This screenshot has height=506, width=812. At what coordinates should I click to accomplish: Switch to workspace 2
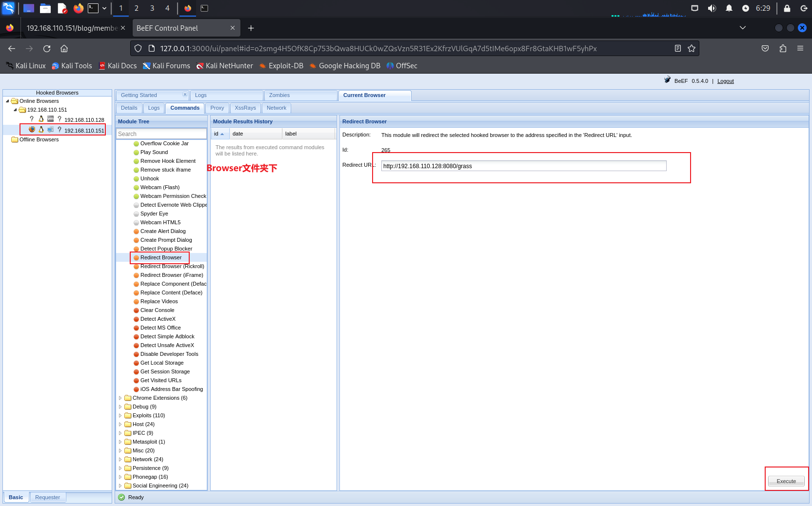[137, 8]
